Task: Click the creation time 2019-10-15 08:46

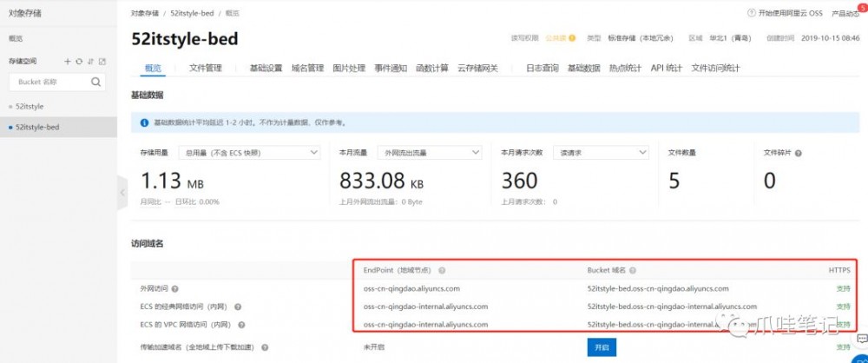Action: click(831, 38)
